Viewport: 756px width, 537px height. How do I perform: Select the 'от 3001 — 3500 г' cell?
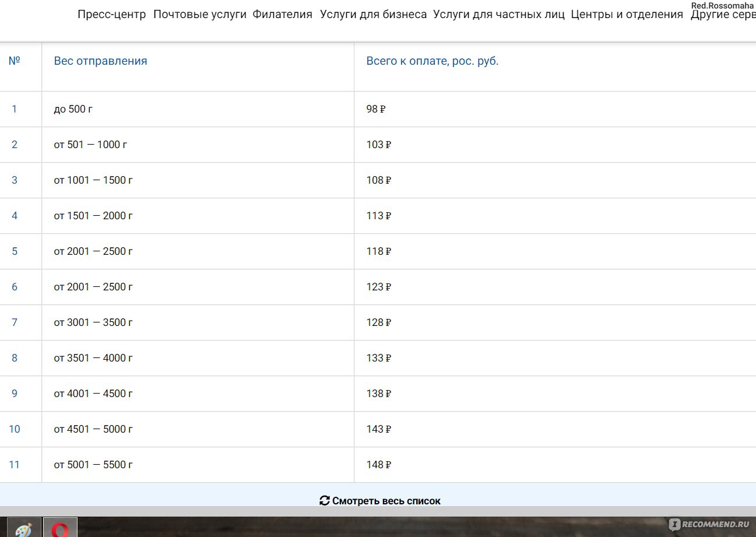pyautogui.click(x=198, y=322)
